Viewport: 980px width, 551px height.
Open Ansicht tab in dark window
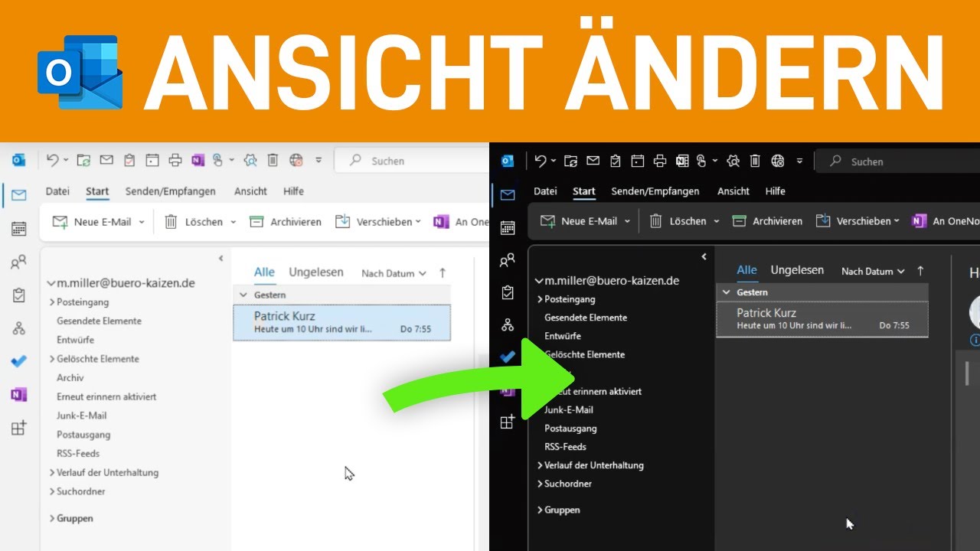pyautogui.click(x=733, y=191)
